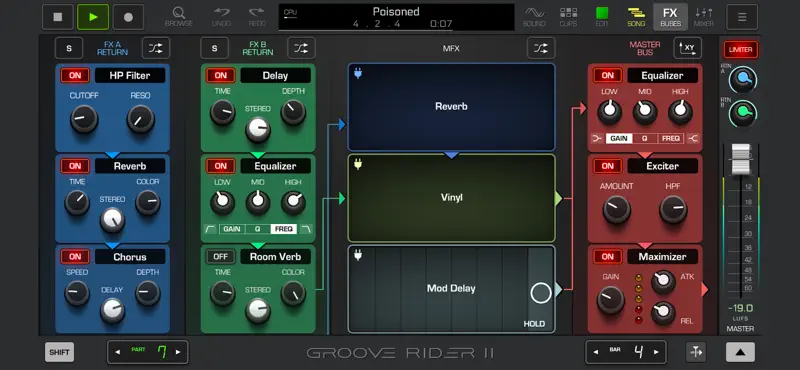This screenshot has width=800, height=370.
Task: Open the hamburger main menu
Action: click(742, 17)
